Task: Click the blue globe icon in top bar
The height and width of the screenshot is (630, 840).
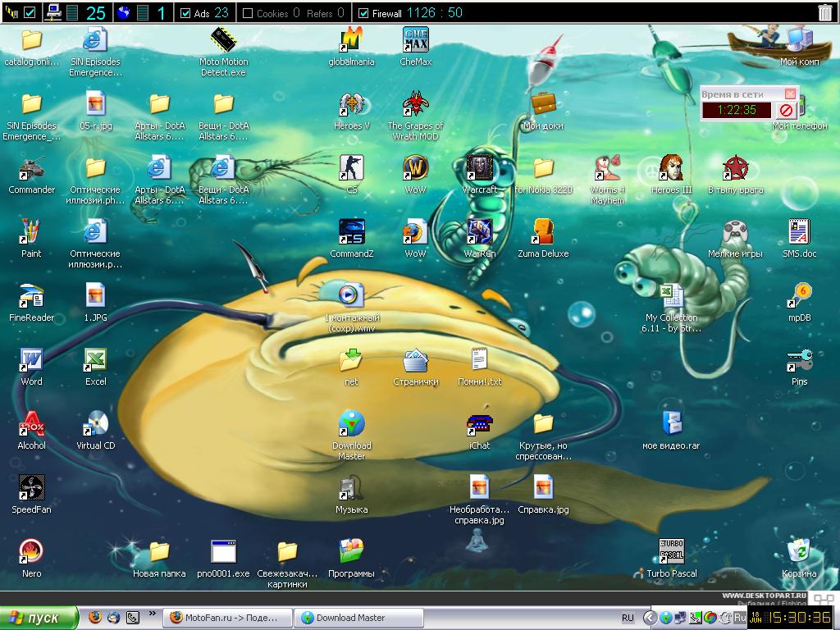Action: pos(124,12)
